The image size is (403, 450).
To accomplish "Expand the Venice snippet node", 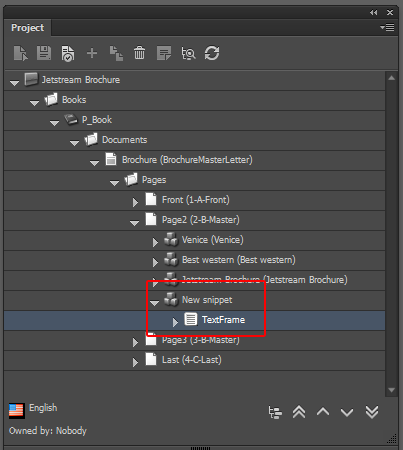I will pyautogui.click(x=155, y=242).
